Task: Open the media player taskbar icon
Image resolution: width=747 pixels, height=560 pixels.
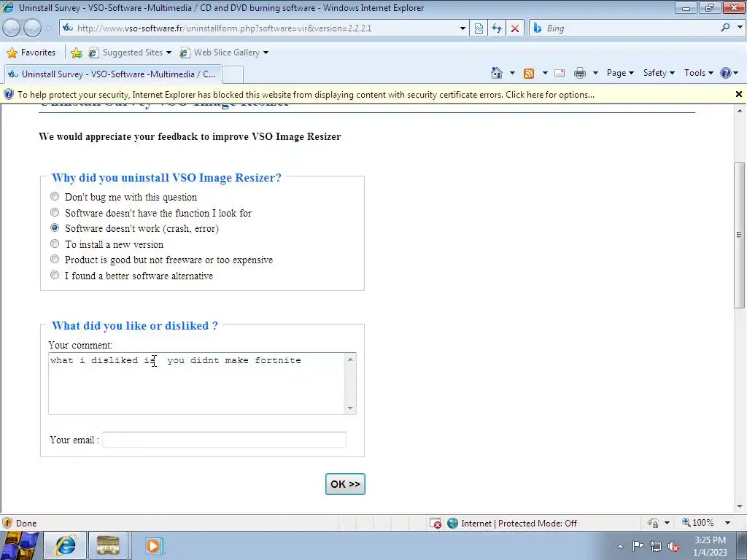Action: pos(153,545)
